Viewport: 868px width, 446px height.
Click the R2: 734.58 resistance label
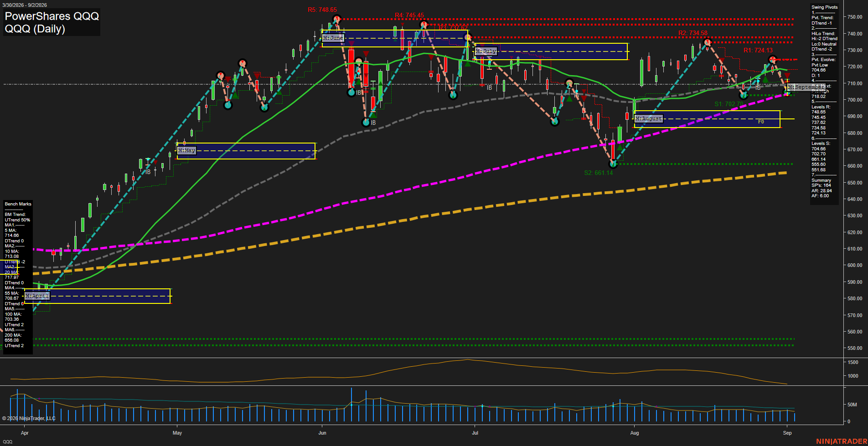tap(693, 33)
